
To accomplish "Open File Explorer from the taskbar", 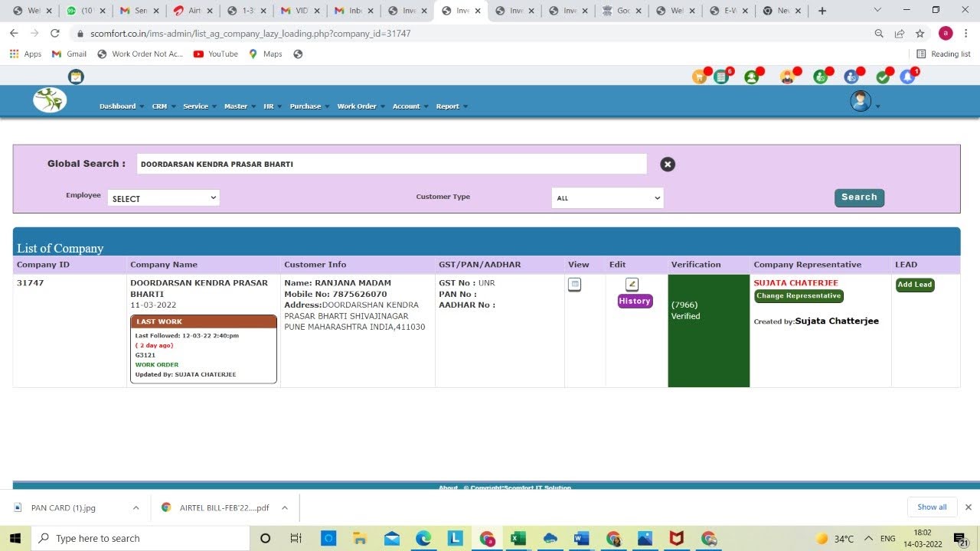I will pos(360,539).
